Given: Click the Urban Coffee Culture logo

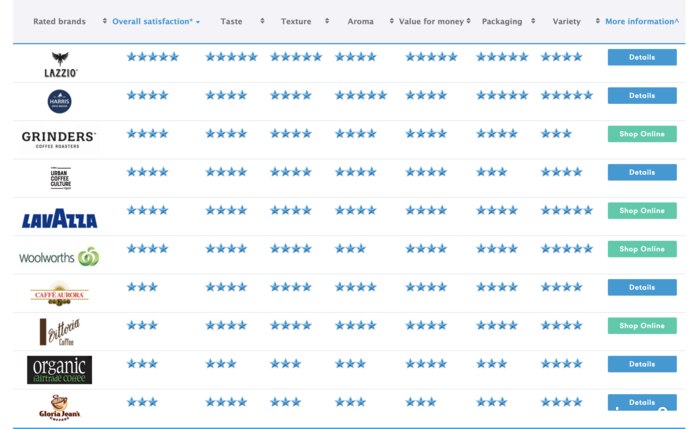Looking at the screenshot, I should 61,178.
